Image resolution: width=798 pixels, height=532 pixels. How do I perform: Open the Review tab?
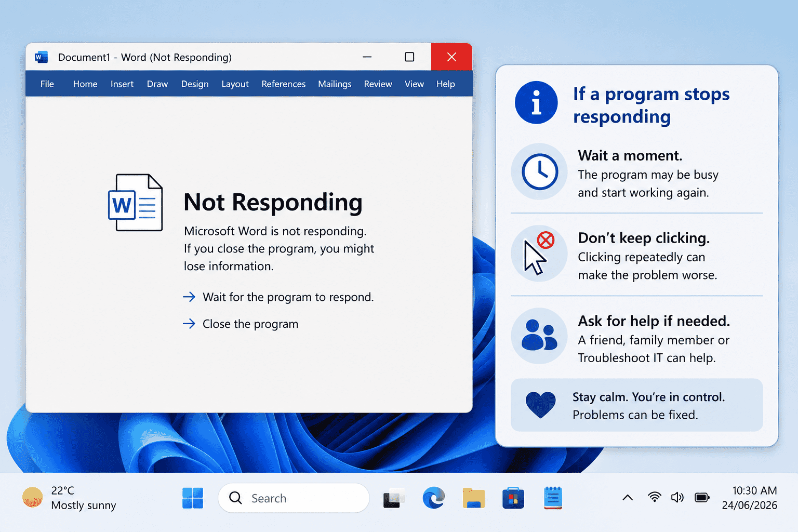(378, 84)
